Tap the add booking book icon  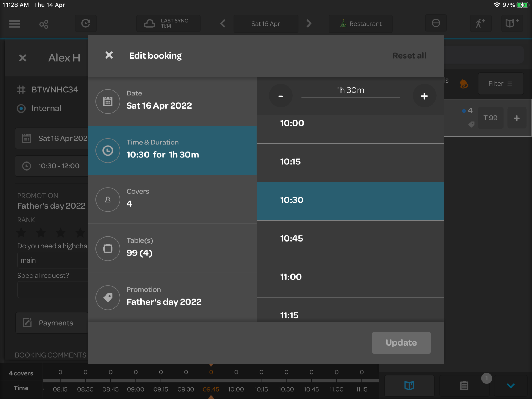[512, 23]
